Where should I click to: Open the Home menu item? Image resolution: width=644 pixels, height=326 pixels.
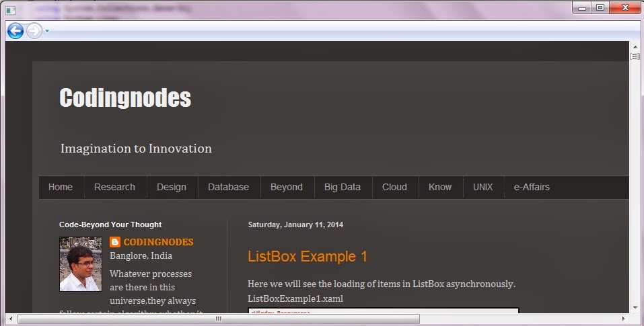tap(61, 187)
